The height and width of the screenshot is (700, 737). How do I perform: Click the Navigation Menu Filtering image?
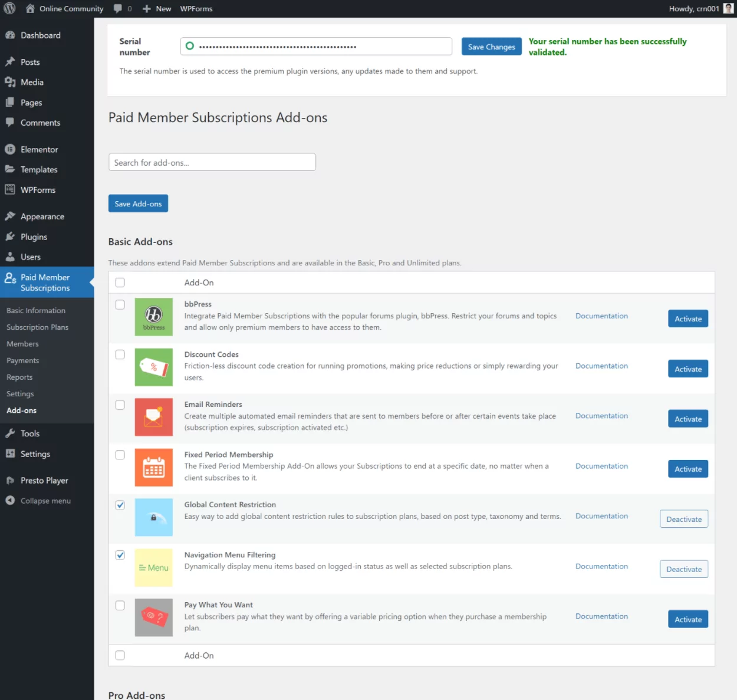click(x=153, y=567)
